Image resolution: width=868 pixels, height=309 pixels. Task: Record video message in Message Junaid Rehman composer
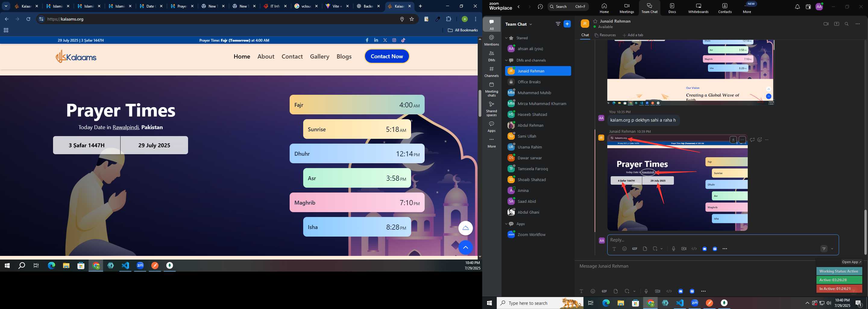657,291
